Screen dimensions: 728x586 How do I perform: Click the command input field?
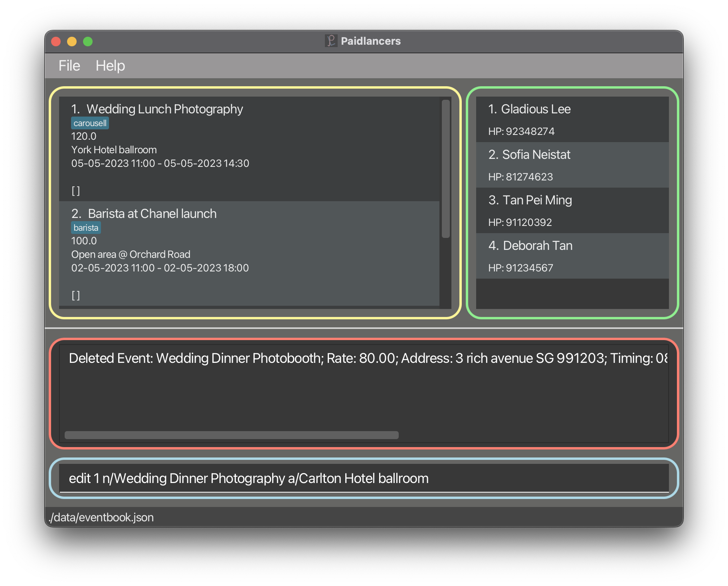tap(364, 478)
